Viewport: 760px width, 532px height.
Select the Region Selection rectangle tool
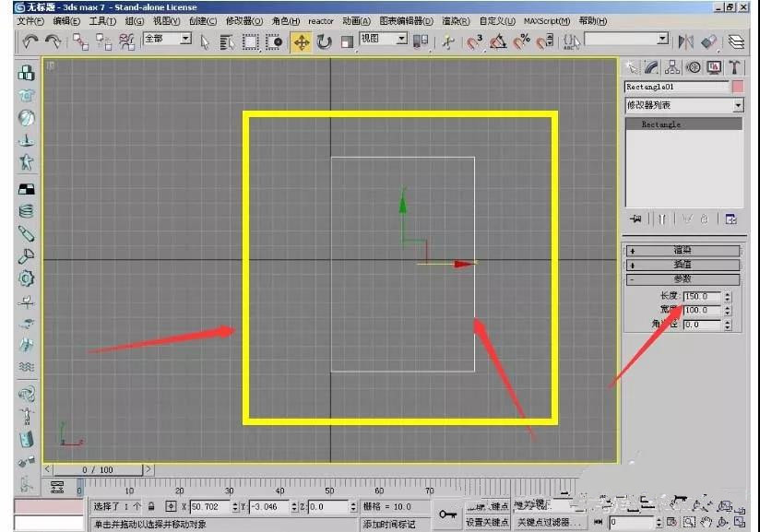click(x=250, y=42)
